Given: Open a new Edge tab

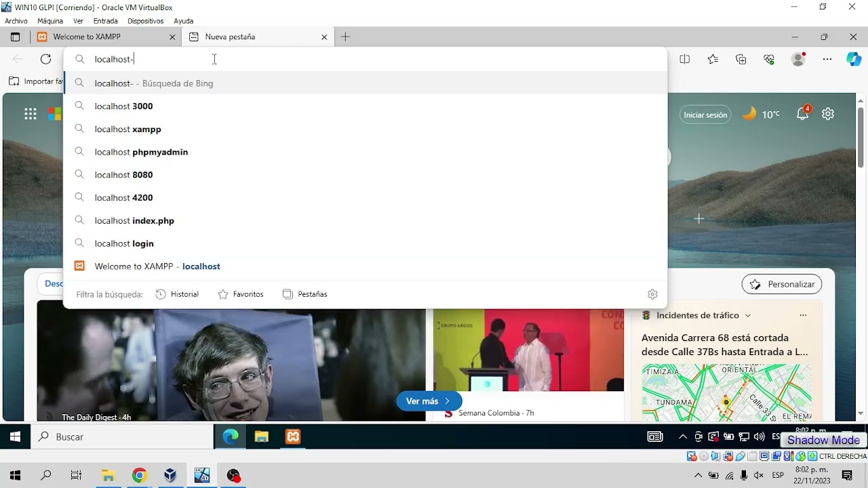Looking at the screenshot, I should (x=345, y=37).
